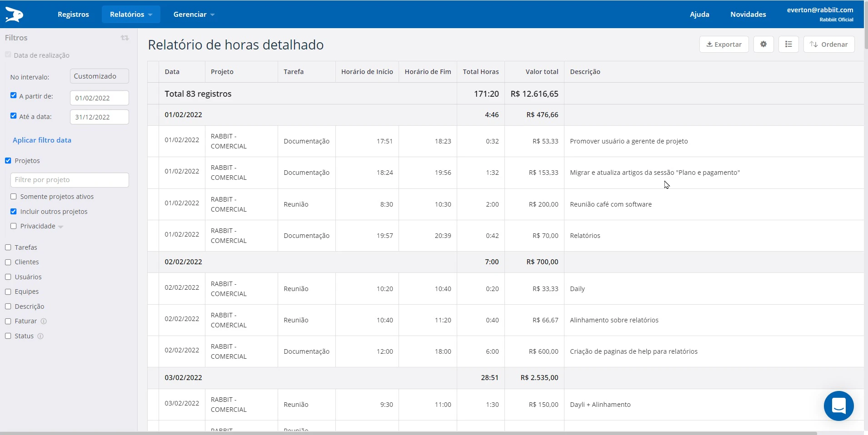The image size is (868, 435).
Task: Open the chat support bubble
Action: (838, 406)
